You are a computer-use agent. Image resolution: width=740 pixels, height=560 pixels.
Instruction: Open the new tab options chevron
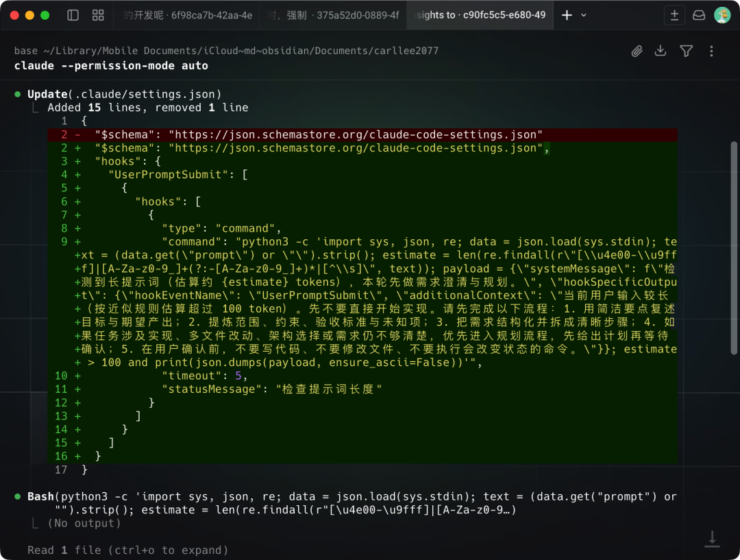coord(584,15)
